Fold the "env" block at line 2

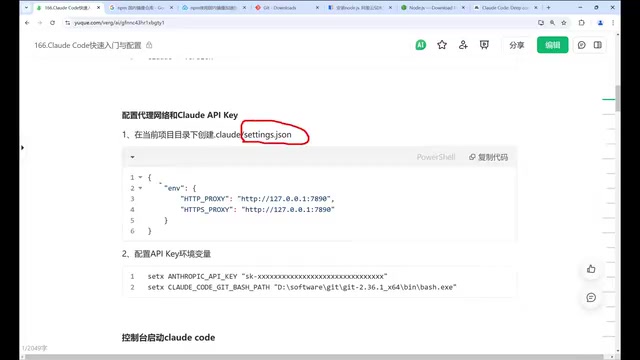click(x=140, y=188)
